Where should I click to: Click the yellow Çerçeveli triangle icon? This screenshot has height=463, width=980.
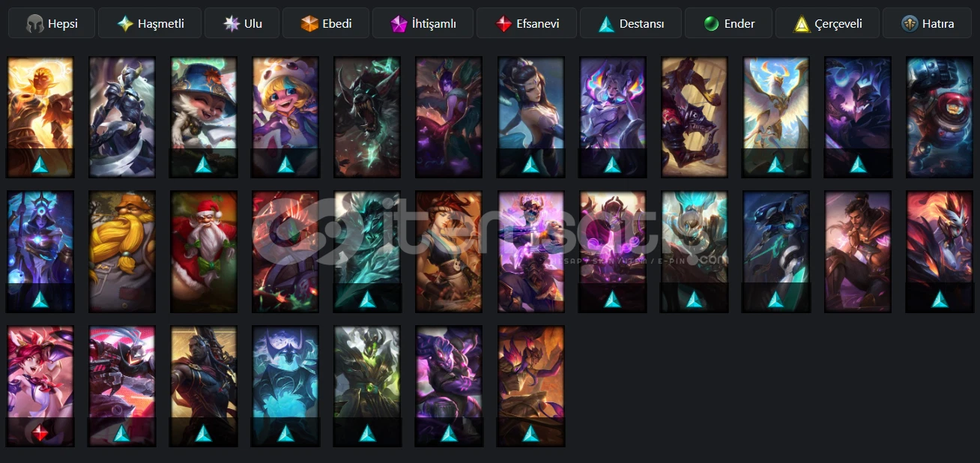pyautogui.click(x=802, y=24)
